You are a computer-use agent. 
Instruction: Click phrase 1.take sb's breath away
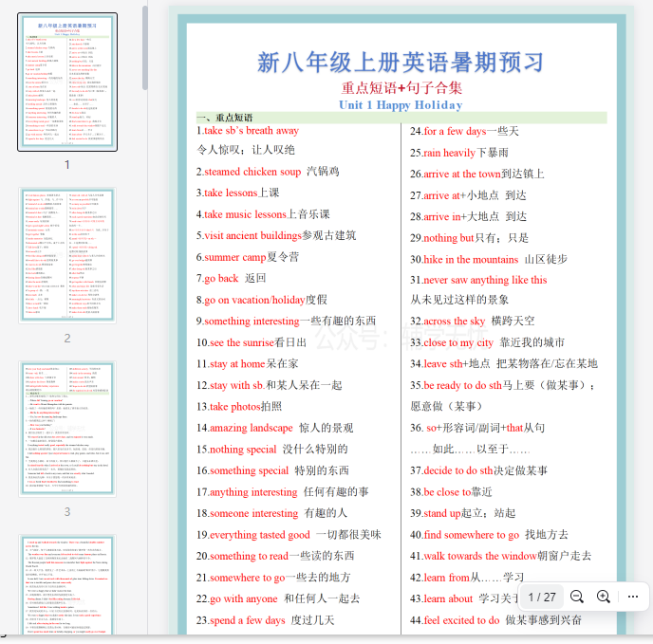point(248,131)
